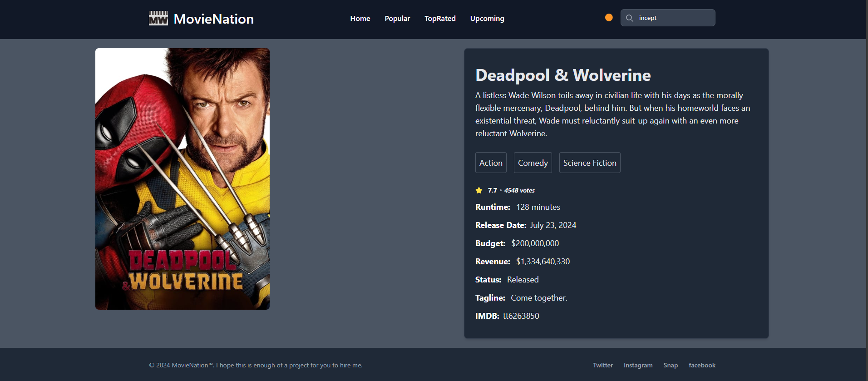This screenshot has height=381, width=868.
Task: Click the Deadpool & Wolverine poster image
Action: [182, 179]
